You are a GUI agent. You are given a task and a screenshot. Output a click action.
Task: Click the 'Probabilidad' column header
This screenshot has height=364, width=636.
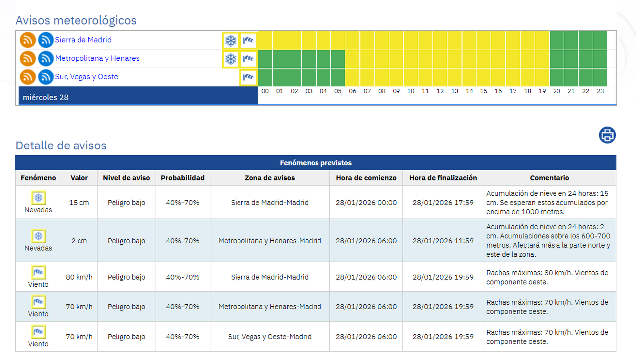183,178
